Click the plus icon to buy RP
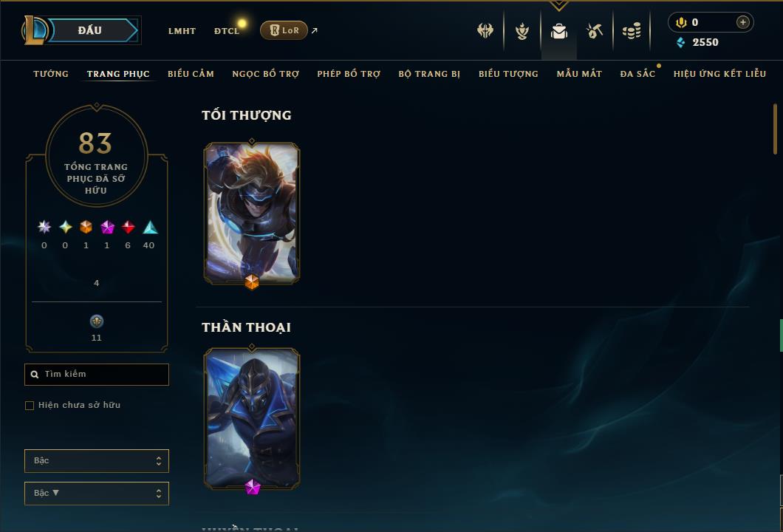Screen dimensions: 783x532 pos(742,22)
